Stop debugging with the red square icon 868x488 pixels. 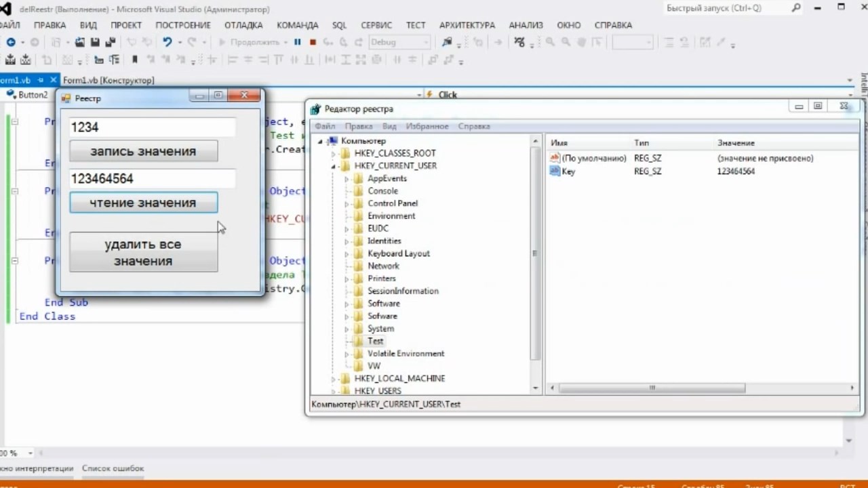313,42
